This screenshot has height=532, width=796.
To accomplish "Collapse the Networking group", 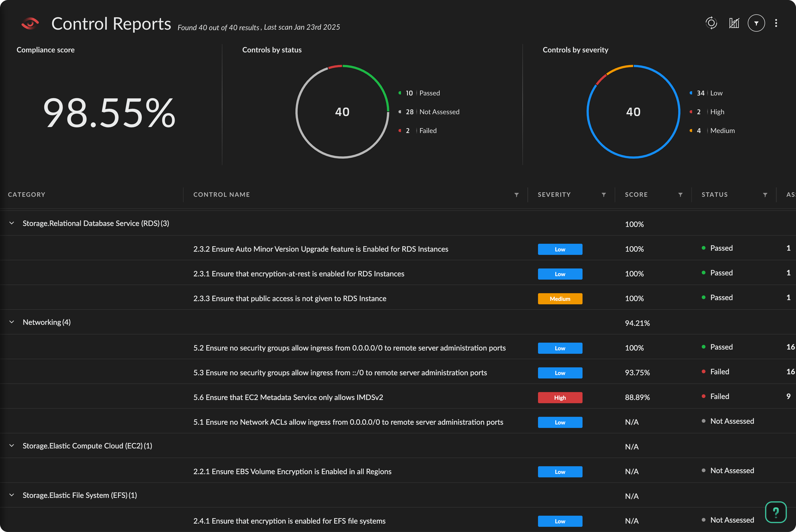I will coord(12,322).
